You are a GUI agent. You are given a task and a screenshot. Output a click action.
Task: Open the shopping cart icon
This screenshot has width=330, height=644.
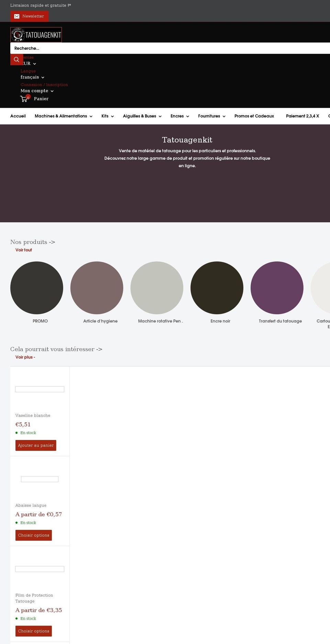point(24,99)
